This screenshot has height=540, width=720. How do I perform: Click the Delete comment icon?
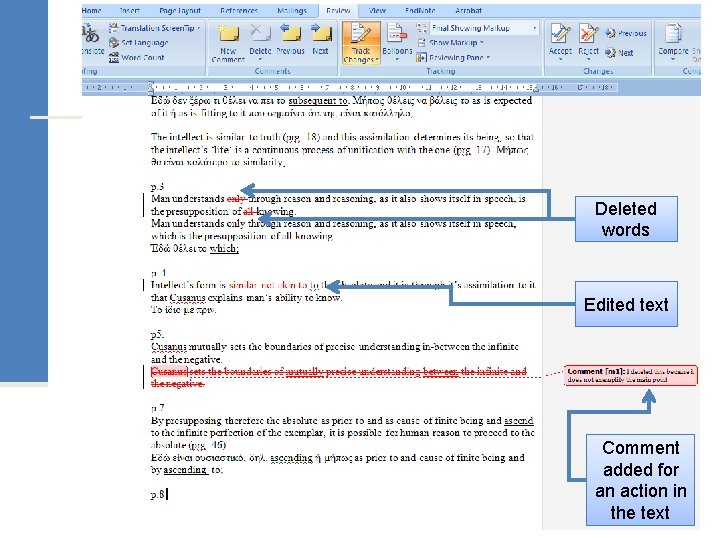[x=260, y=34]
